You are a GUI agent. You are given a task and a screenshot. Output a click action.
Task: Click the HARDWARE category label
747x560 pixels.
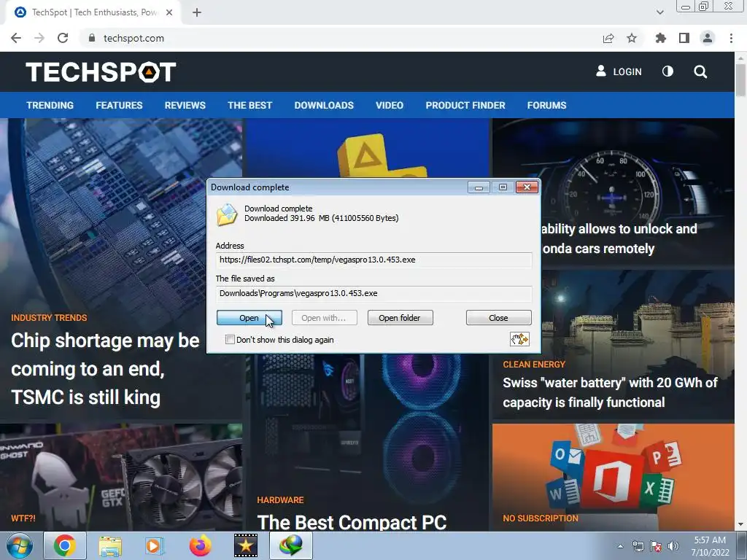[x=280, y=500]
